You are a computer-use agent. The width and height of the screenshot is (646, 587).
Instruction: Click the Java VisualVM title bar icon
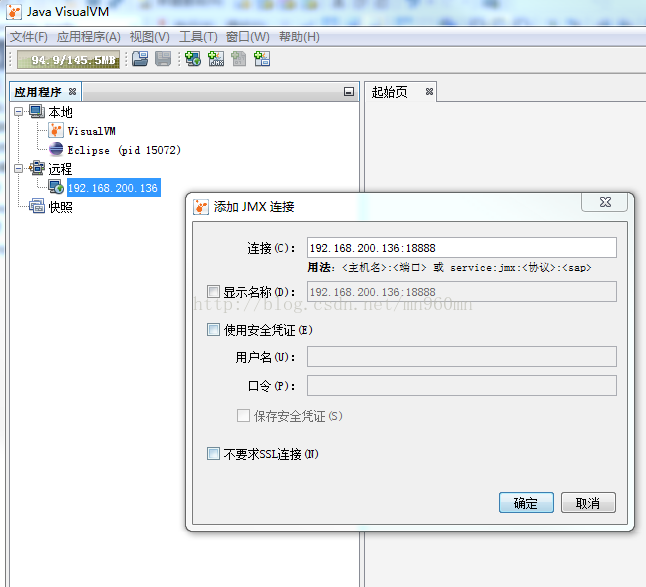(14, 12)
